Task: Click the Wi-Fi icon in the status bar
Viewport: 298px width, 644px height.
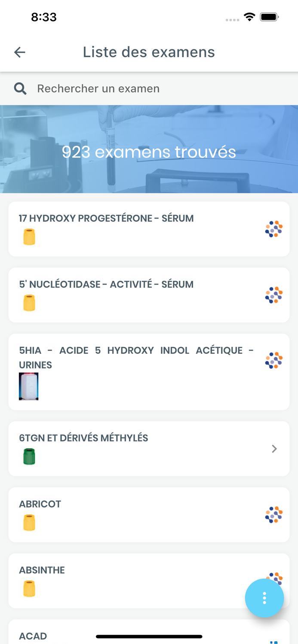Action: coord(249,17)
